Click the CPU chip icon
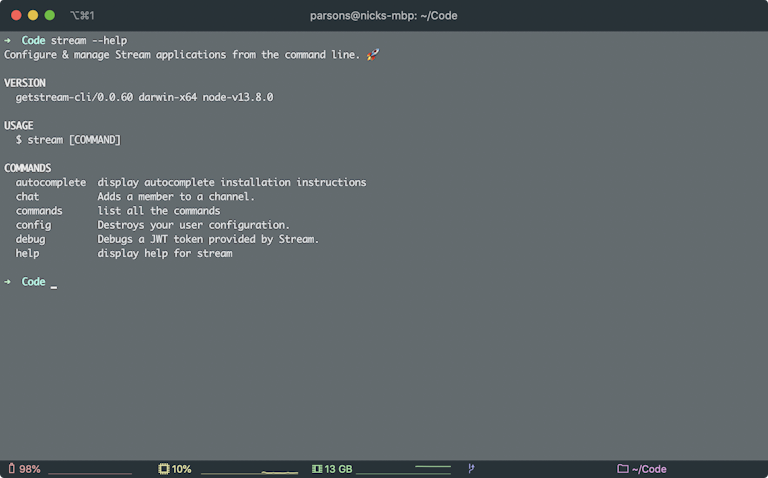Image resolution: width=768 pixels, height=478 pixels. pos(164,469)
